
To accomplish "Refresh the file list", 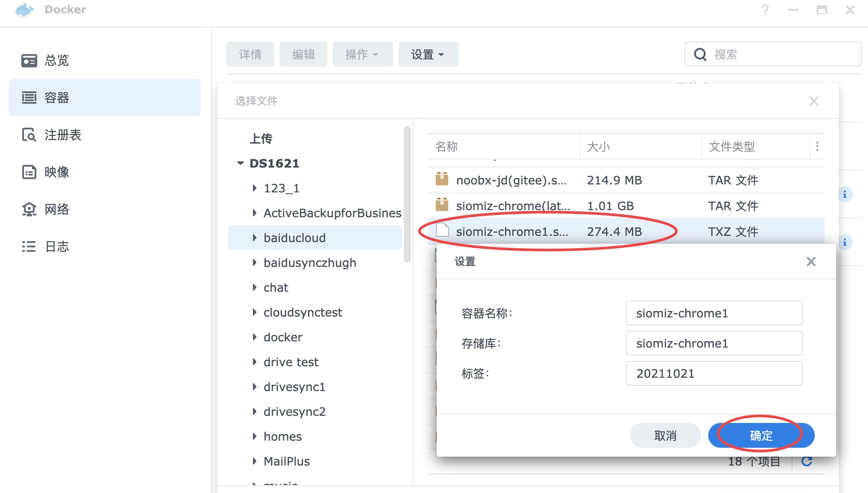I will [x=807, y=462].
